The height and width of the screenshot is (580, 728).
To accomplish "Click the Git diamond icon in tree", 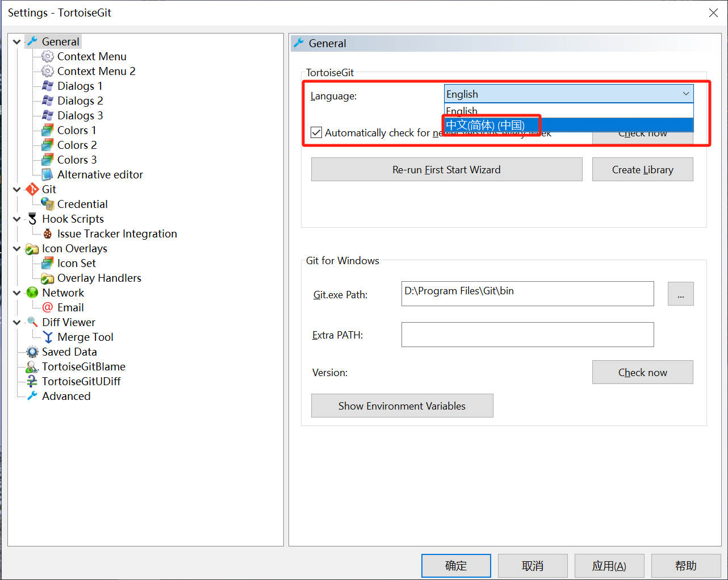I will tap(32, 189).
